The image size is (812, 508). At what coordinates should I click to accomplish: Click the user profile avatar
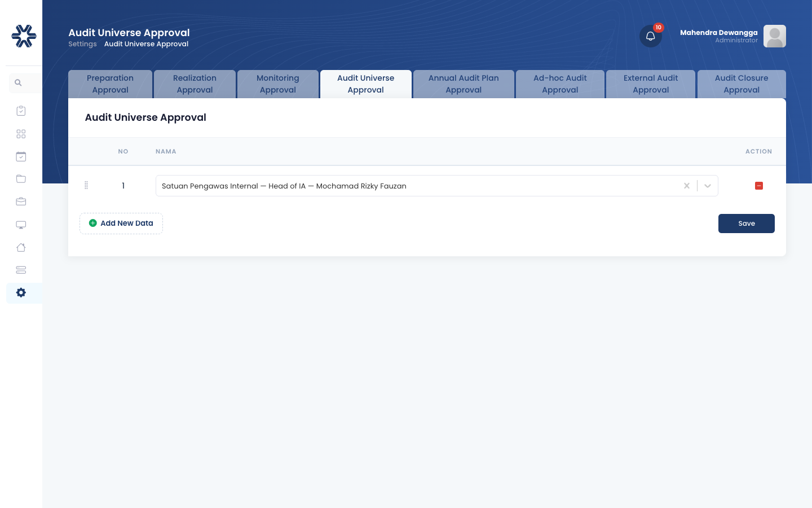(775, 36)
